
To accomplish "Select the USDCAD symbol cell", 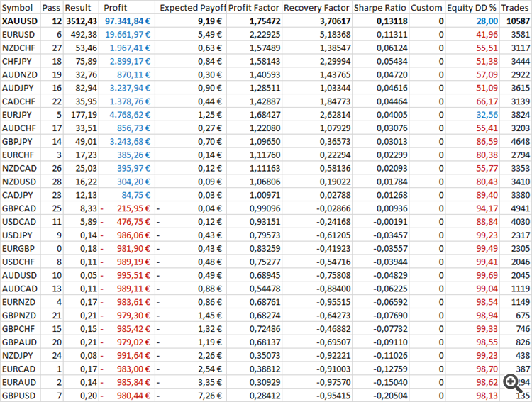I will pyautogui.click(x=19, y=222).
